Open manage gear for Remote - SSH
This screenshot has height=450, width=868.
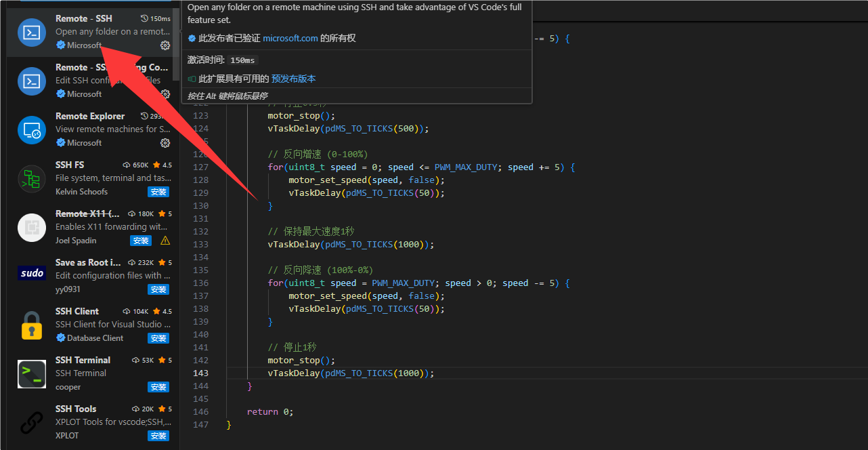[x=165, y=45]
